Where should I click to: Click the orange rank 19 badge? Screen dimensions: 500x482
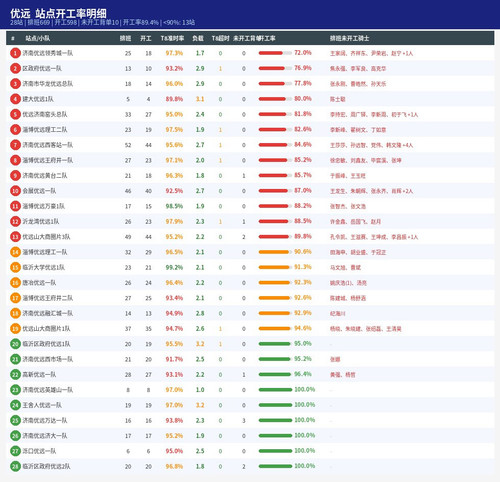(x=15, y=329)
